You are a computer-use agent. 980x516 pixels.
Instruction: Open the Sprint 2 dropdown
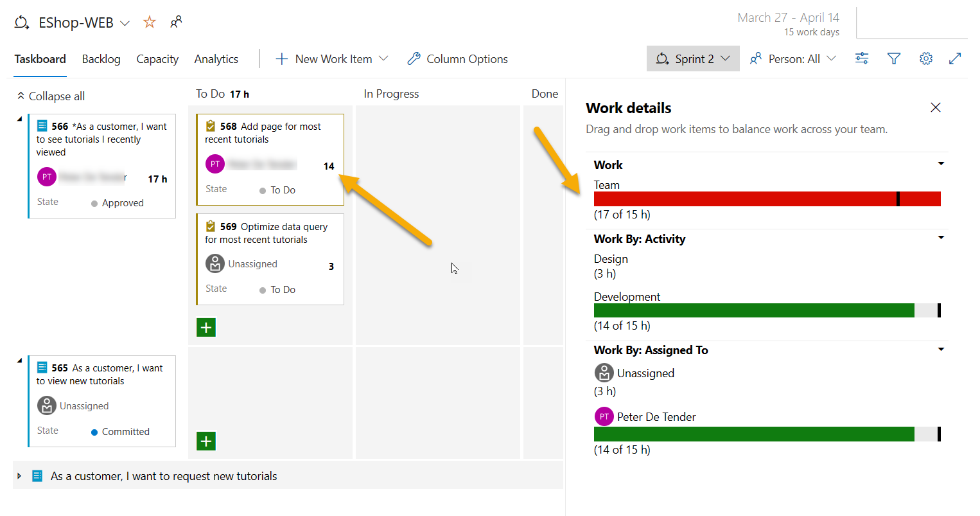point(693,58)
